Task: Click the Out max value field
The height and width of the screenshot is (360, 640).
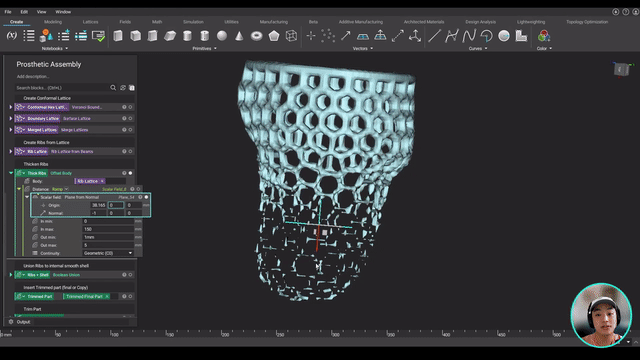Action: coord(108,245)
